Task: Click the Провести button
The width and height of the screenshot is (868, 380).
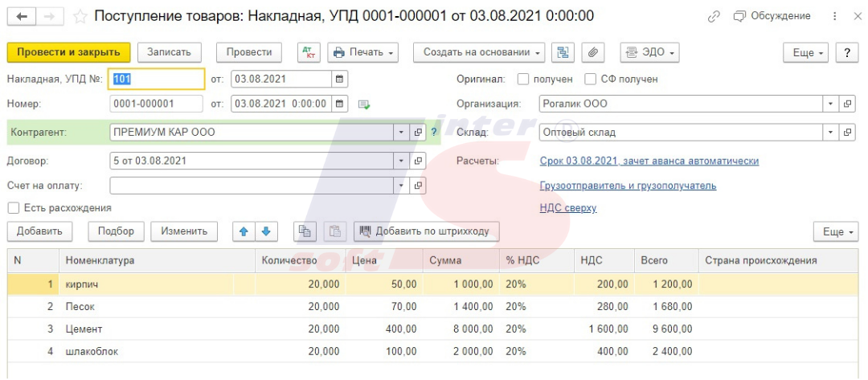Action: [x=249, y=52]
